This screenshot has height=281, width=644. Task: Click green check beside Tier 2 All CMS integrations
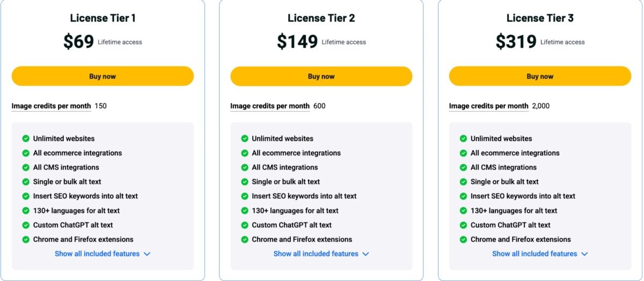pyautogui.click(x=245, y=167)
